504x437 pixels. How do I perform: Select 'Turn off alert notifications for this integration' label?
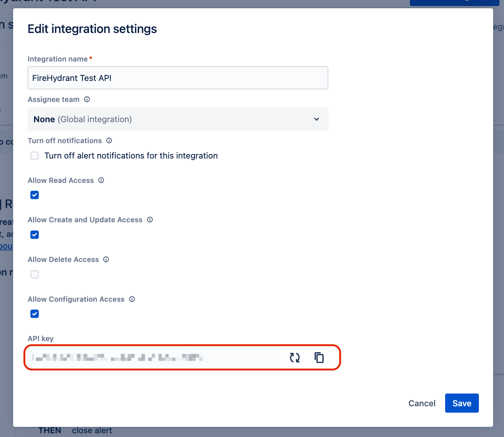click(131, 156)
